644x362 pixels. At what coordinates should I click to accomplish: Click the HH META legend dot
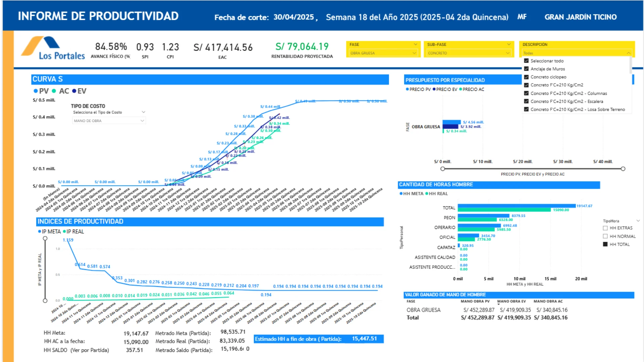pyautogui.click(x=401, y=194)
